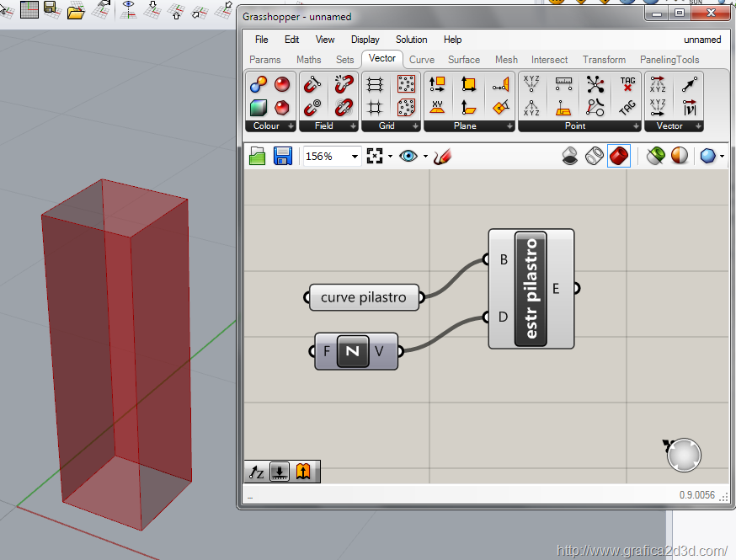Screen dimensions: 736x560
Task: Disable preview with the hat icon
Action: click(x=570, y=156)
